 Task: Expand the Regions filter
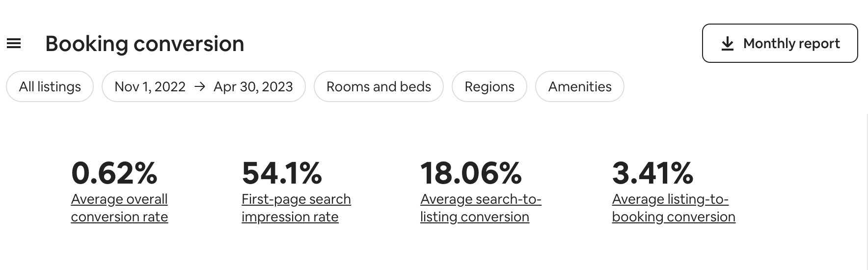(489, 87)
